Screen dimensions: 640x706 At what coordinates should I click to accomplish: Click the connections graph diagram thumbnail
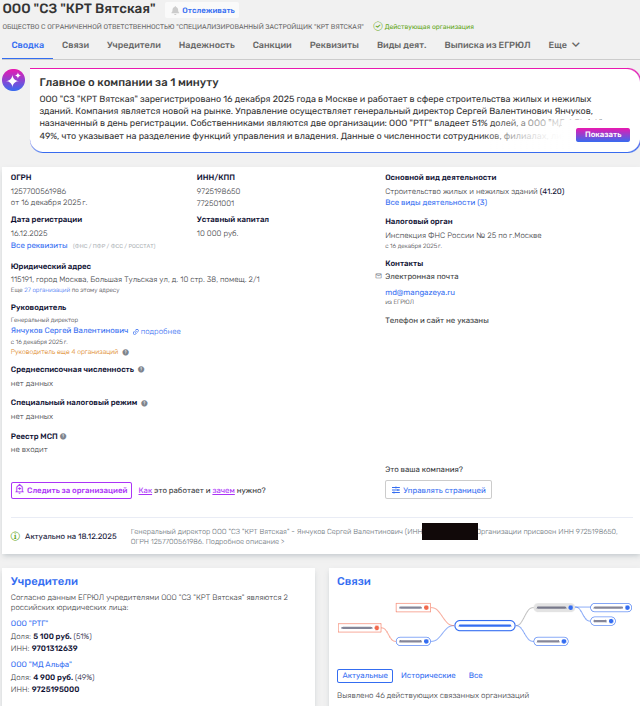coord(482,624)
